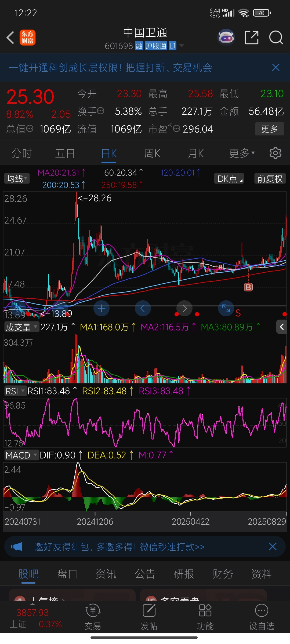The image size is (290, 644).
Task: Tap the S sell marker on chart
Action: click(x=238, y=313)
